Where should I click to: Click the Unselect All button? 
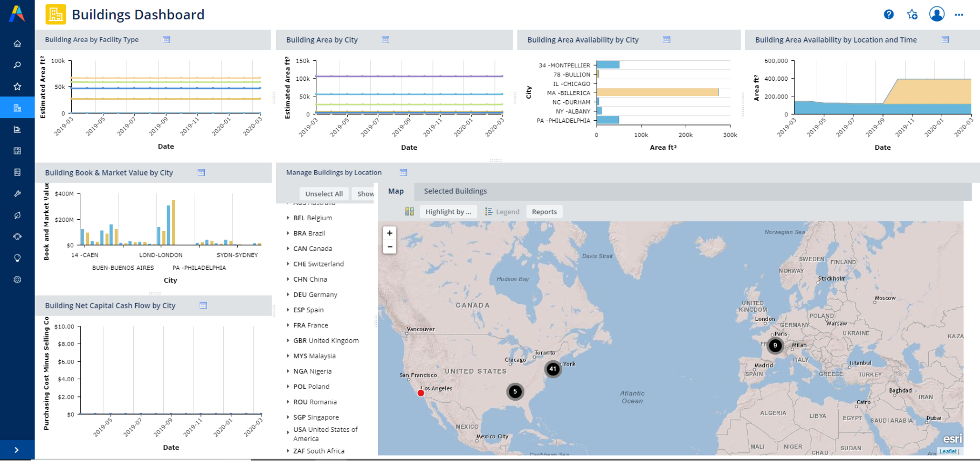323,194
